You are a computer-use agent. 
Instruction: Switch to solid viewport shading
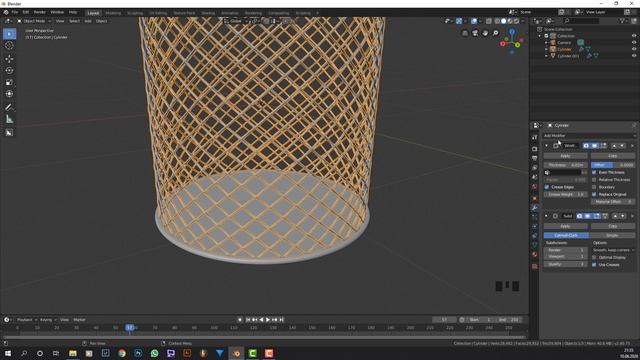(x=504, y=21)
